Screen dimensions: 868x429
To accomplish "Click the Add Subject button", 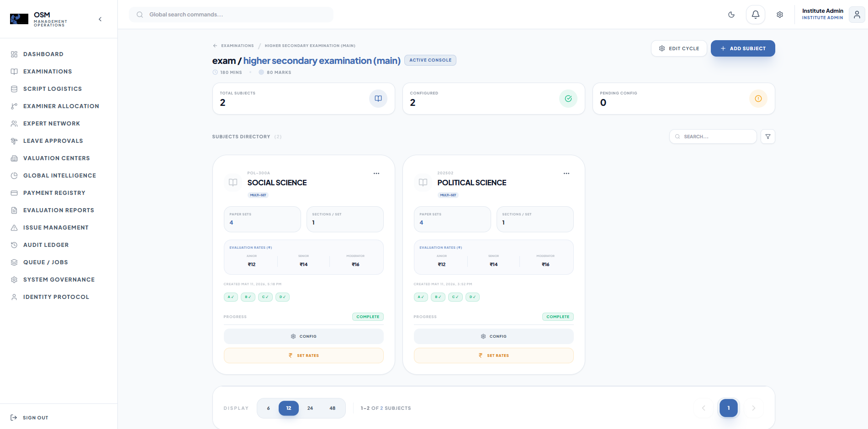I will (x=743, y=48).
